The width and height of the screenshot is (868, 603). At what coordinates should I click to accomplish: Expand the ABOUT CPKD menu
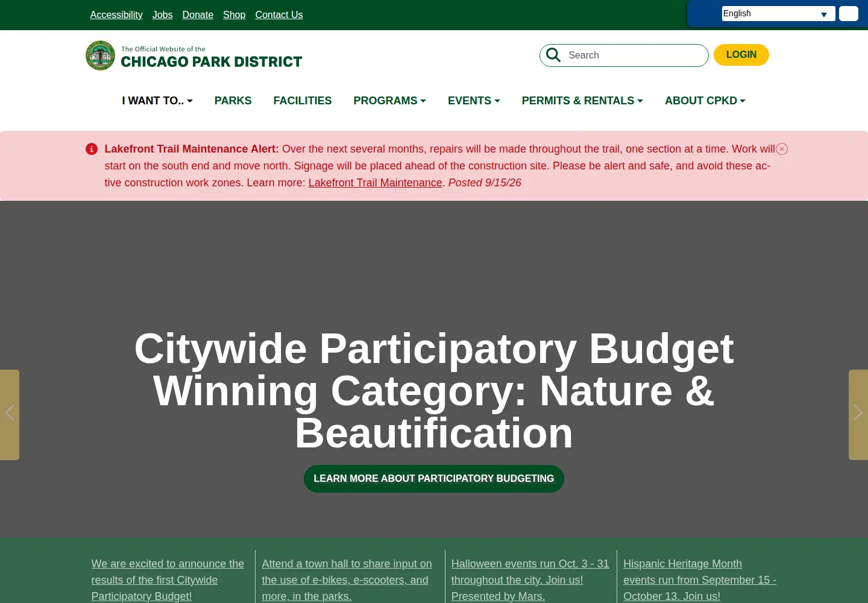pos(705,101)
